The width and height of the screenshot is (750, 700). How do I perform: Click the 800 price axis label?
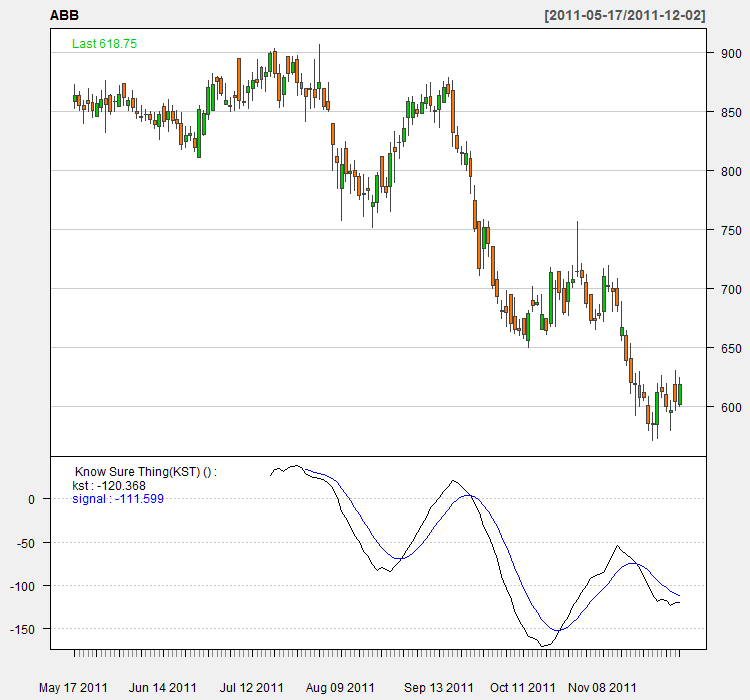tap(731, 171)
